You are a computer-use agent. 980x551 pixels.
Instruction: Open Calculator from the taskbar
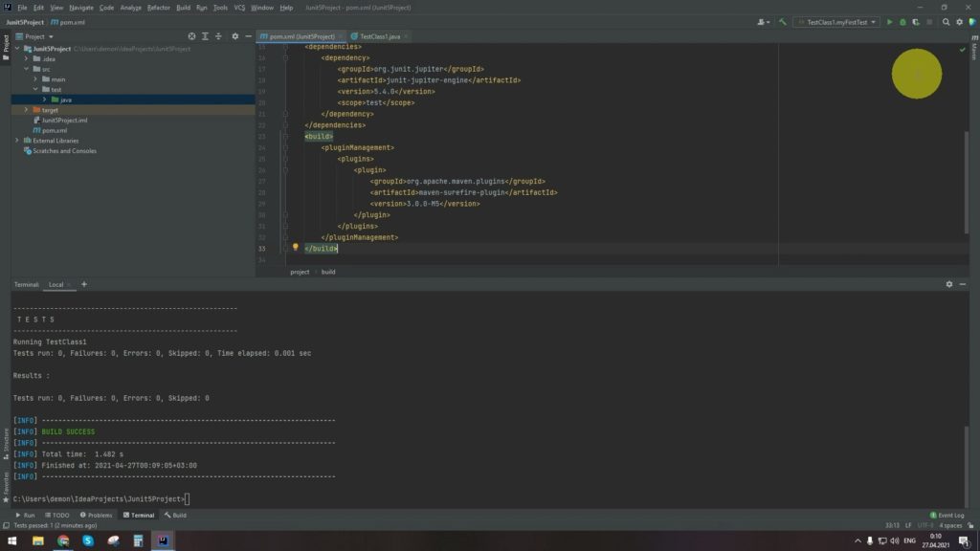click(138, 541)
